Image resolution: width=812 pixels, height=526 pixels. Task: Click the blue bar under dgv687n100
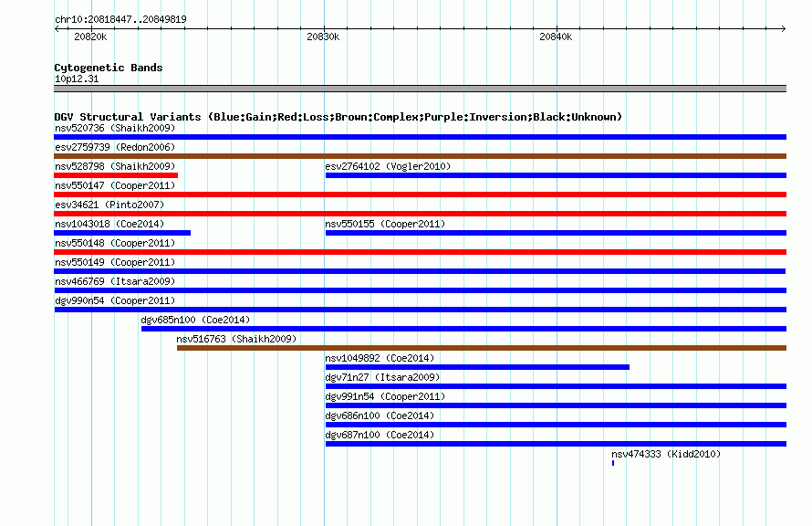coord(556,444)
